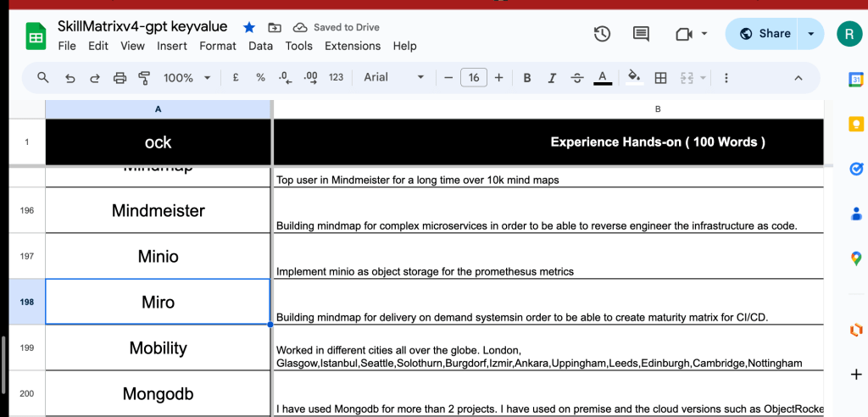This screenshot has width=868, height=417.
Task: Open the fill colour picker
Action: point(634,77)
